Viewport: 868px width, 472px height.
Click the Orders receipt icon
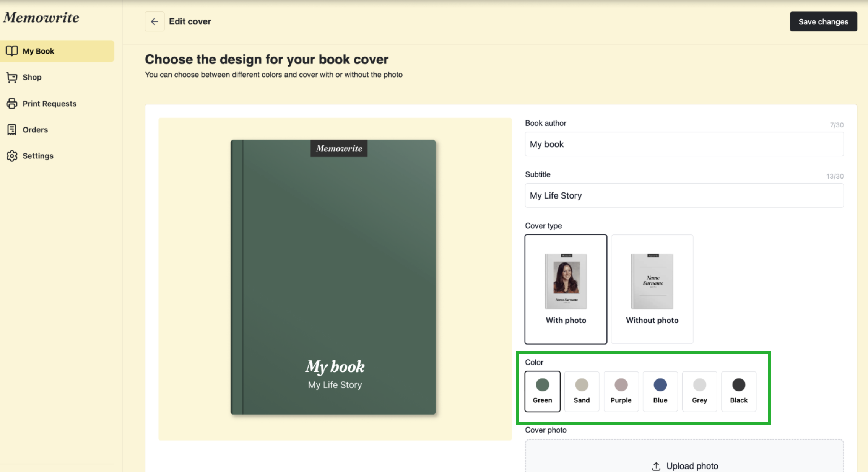click(x=12, y=130)
